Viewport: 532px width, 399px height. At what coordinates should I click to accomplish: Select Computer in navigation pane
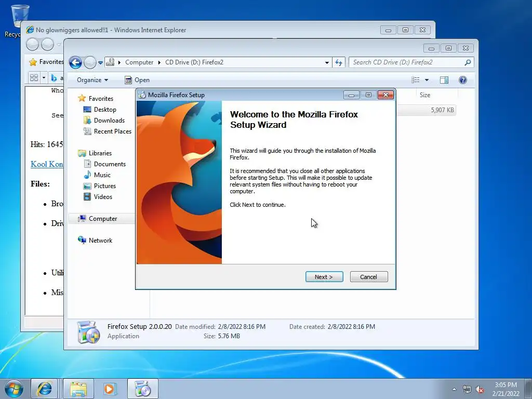(102, 219)
